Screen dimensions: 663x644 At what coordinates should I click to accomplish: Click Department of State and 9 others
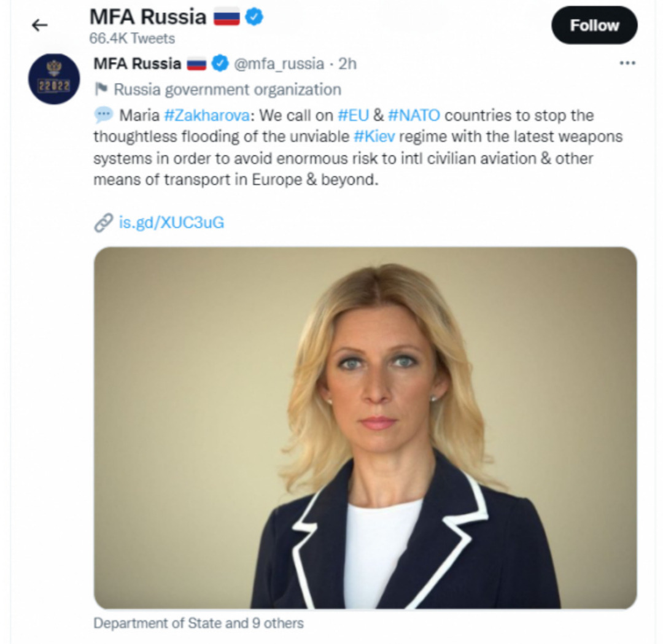(x=198, y=623)
